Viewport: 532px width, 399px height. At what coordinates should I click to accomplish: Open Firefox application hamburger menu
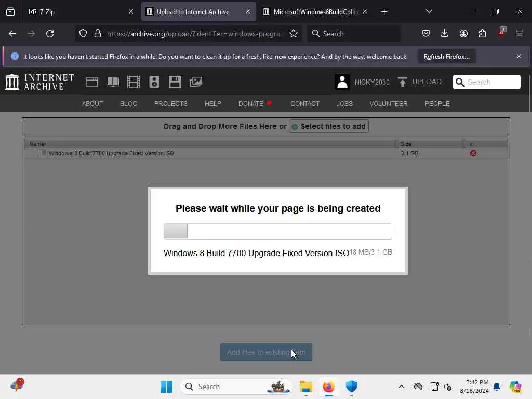point(520,34)
